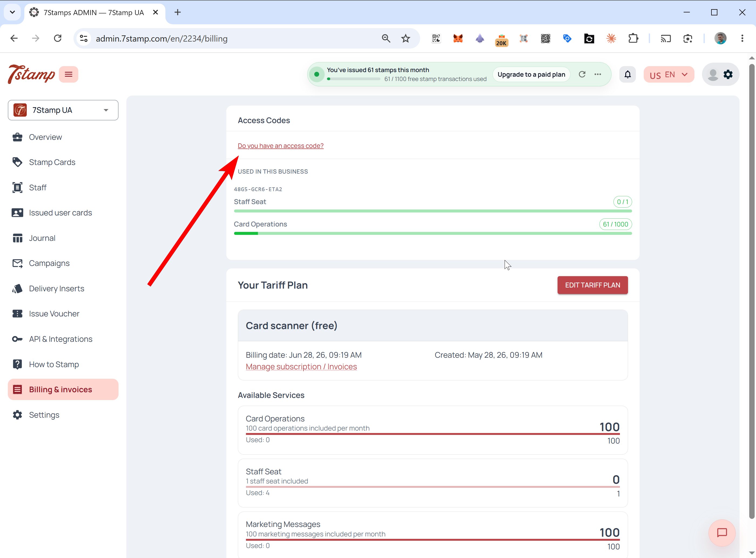The height and width of the screenshot is (558, 756).
Task: Click the Staff Seat 0 / 1 badge
Action: point(623,202)
